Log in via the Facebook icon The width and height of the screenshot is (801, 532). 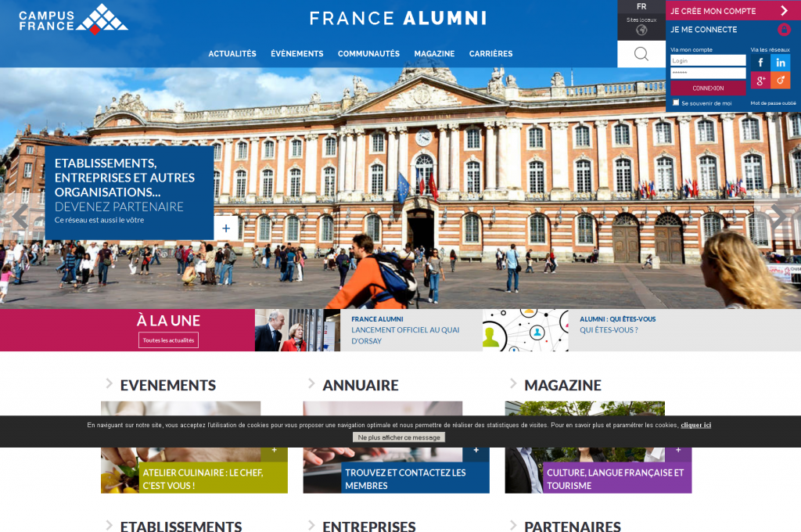(760, 63)
